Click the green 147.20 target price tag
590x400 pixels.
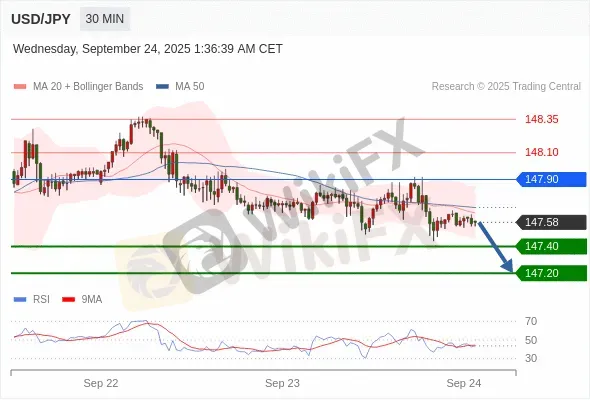point(552,273)
